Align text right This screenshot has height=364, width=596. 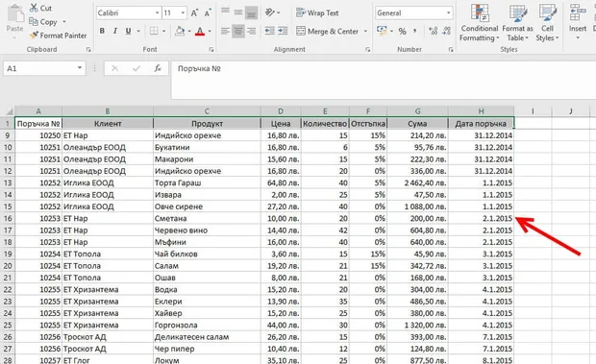[x=251, y=31]
